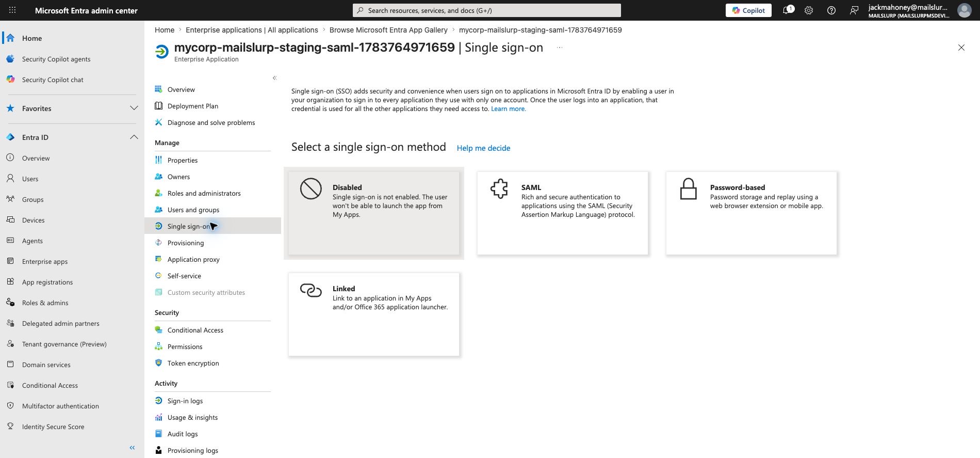
Task: Select the Password-based sign-on card
Action: [752, 213]
